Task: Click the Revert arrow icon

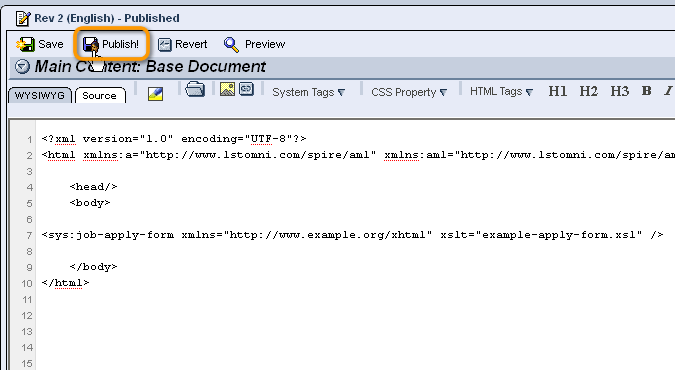Action: [x=164, y=44]
